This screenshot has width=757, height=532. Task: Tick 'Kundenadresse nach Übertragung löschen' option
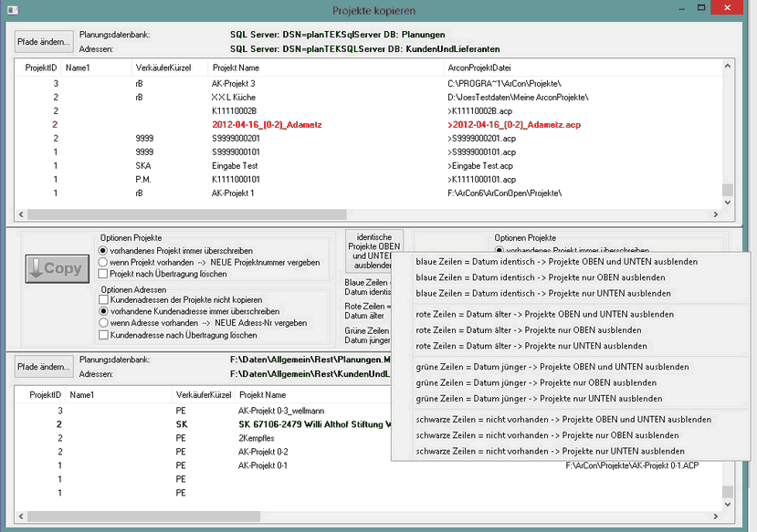(x=104, y=335)
